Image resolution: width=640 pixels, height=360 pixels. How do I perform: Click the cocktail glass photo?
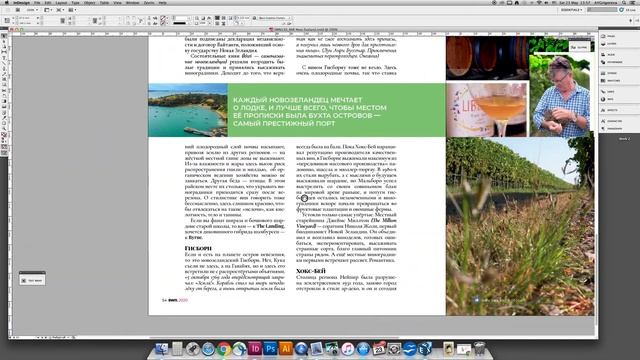point(487,109)
